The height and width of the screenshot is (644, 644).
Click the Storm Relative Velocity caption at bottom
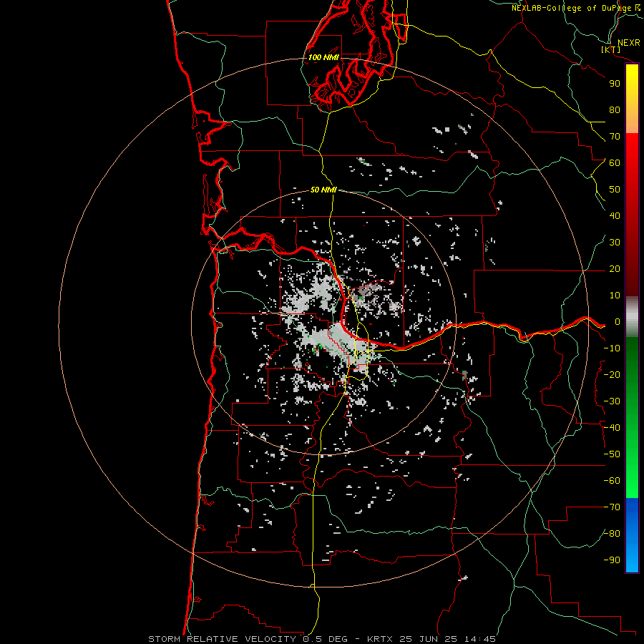[x=322, y=639]
